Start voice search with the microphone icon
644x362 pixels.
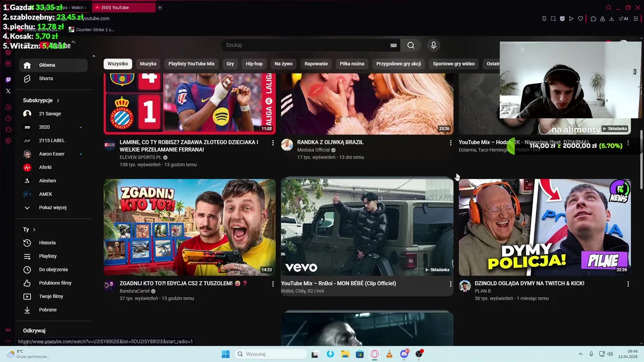(434, 45)
